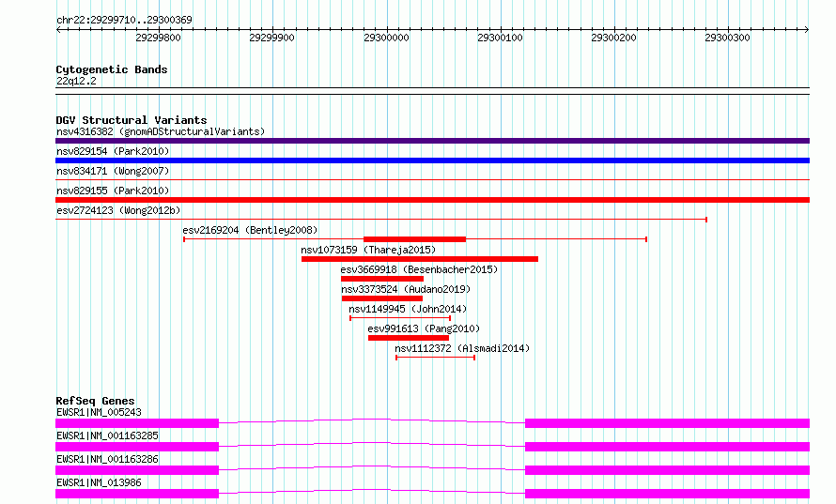Open variant label nsv834171 (Wong2007)
The height and width of the screenshot is (504, 836).
[x=113, y=171]
